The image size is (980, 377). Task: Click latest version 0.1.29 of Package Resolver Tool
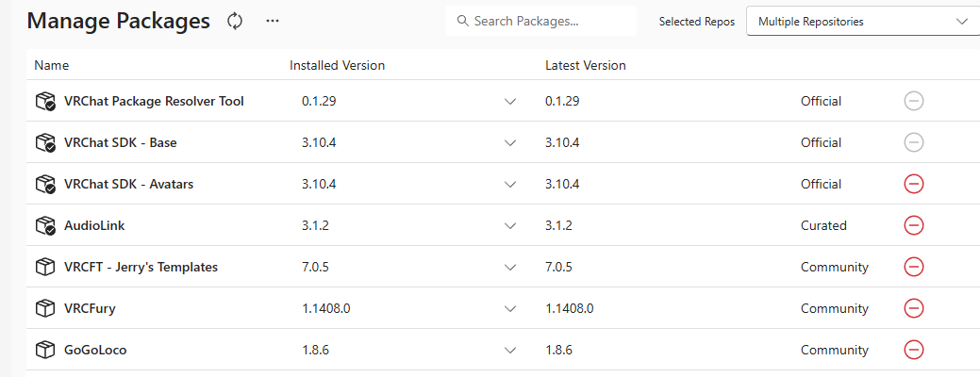562,101
